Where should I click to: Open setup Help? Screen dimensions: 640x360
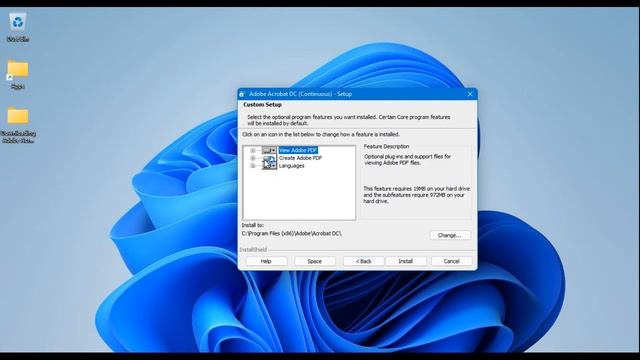coord(266,261)
